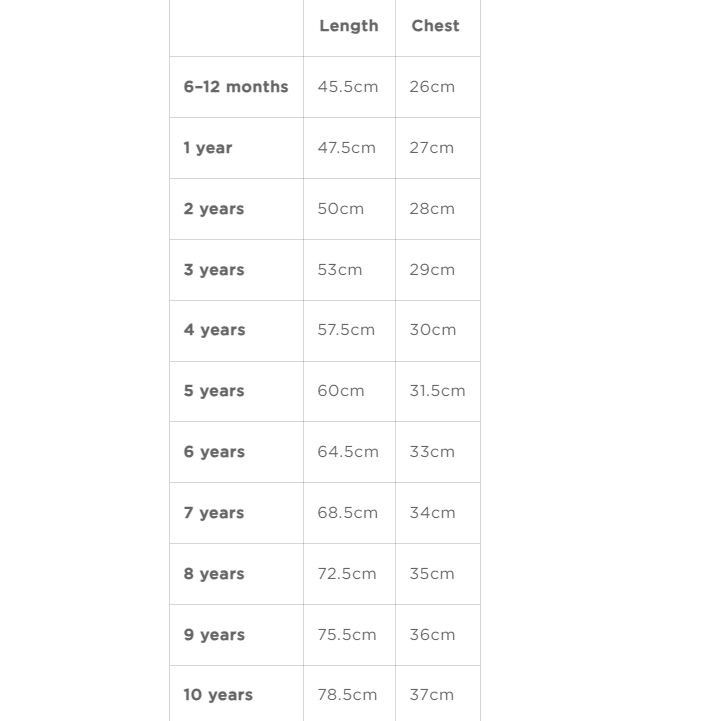Select the 6 years row label

click(214, 452)
